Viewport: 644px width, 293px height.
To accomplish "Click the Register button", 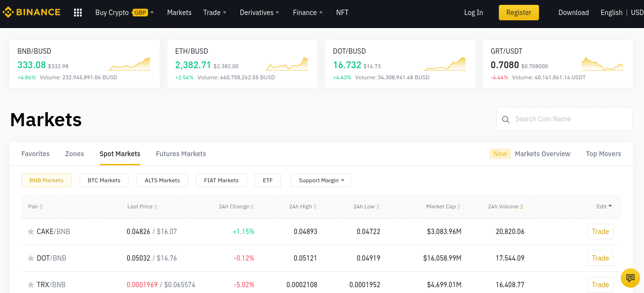I will pyautogui.click(x=519, y=13).
